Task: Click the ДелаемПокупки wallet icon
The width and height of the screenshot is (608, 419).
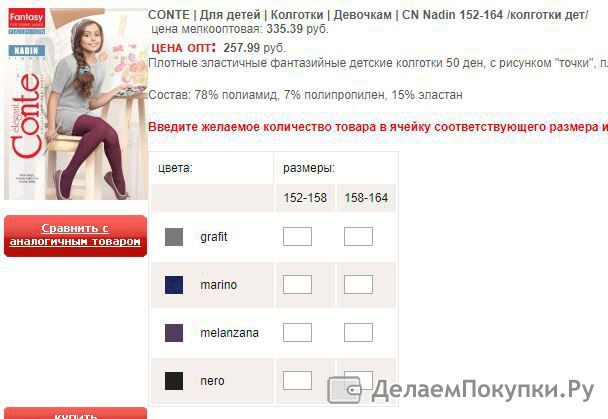Action: (x=344, y=390)
